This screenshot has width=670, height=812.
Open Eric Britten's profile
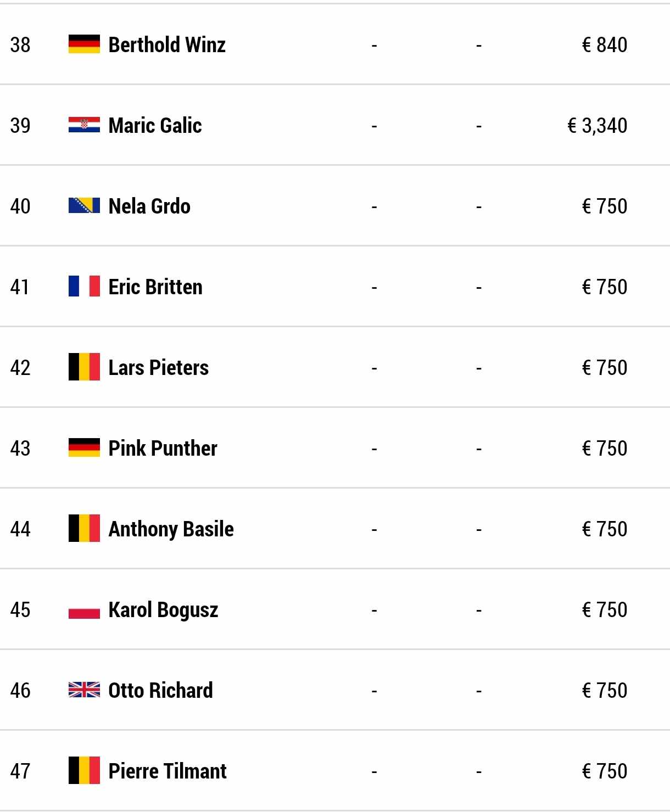coord(155,287)
